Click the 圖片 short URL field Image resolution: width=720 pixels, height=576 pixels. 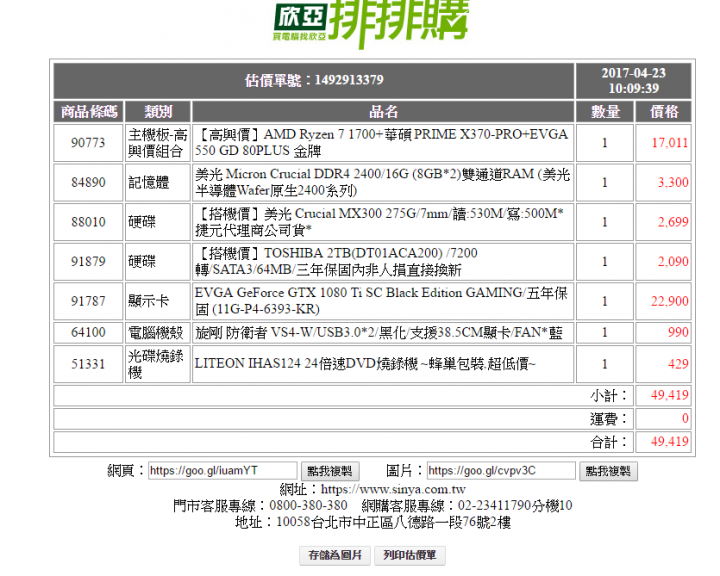[501, 471]
